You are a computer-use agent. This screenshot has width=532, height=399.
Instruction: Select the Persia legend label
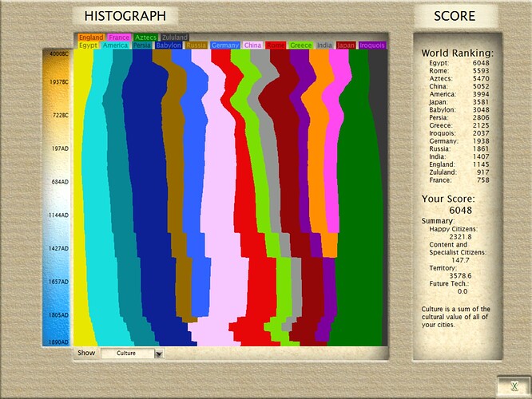click(x=142, y=45)
